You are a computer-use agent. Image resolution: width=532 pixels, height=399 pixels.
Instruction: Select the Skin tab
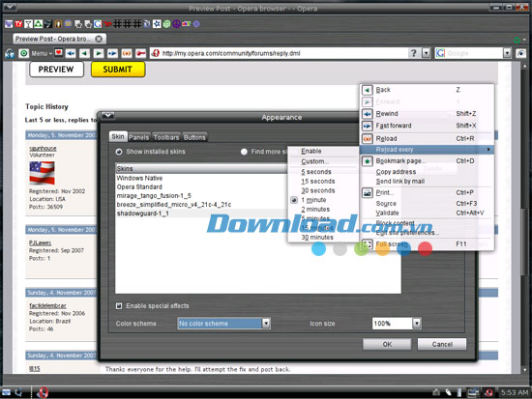(118, 136)
